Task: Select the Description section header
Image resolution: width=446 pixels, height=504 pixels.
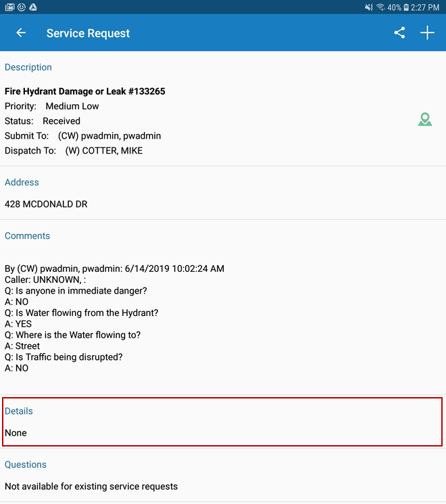Action: (x=28, y=68)
